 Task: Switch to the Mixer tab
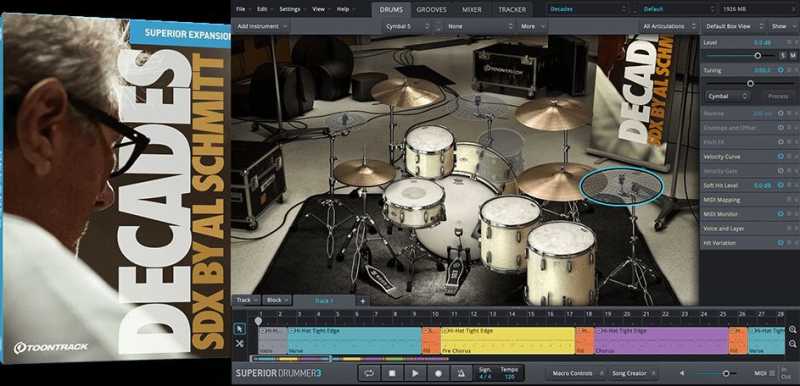pos(472,9)
